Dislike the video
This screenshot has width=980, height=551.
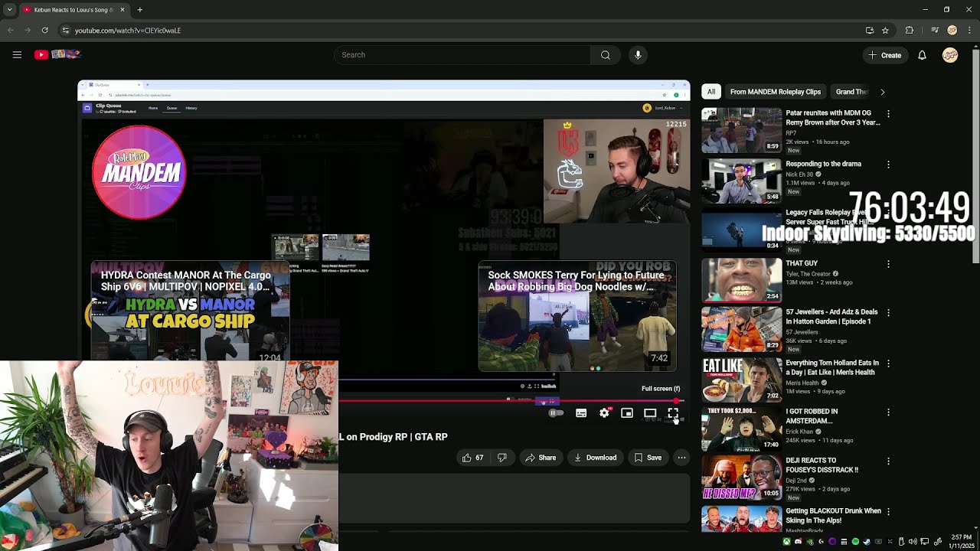click(501, 458)
